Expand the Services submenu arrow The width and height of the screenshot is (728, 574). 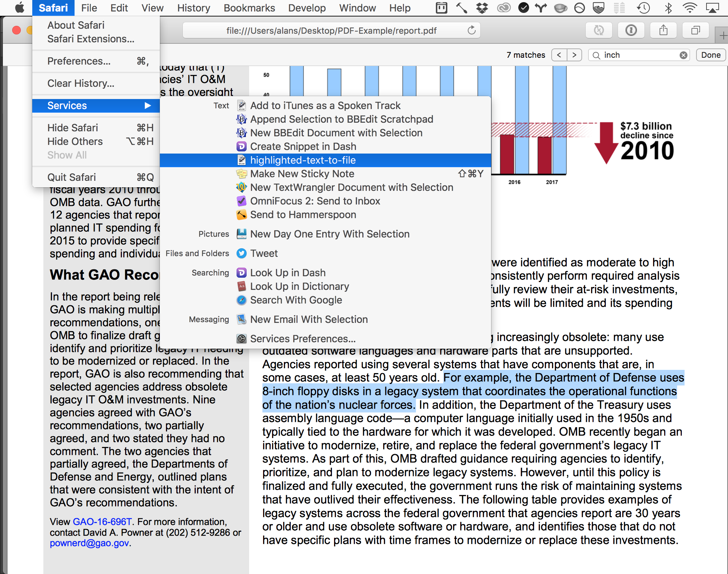point(147,105)
